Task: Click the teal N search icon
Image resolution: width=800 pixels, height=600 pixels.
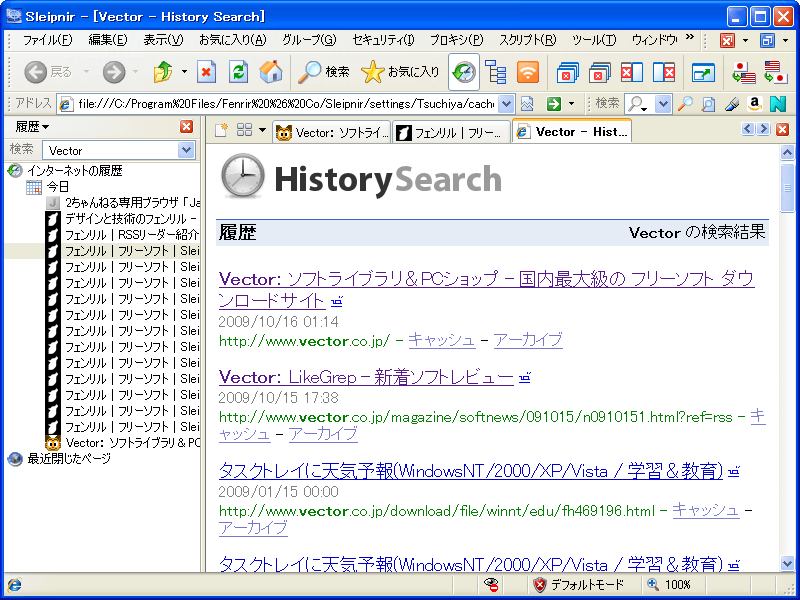Action: click(778, 104)
